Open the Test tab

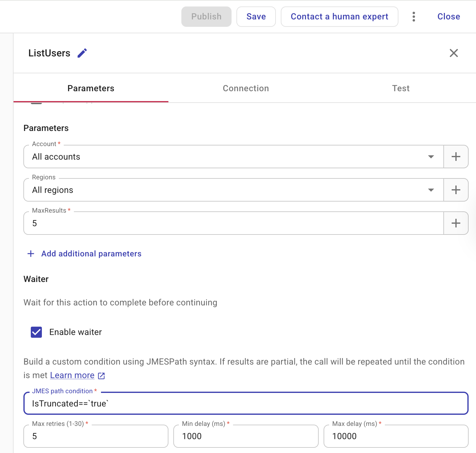tap(401, 88)
